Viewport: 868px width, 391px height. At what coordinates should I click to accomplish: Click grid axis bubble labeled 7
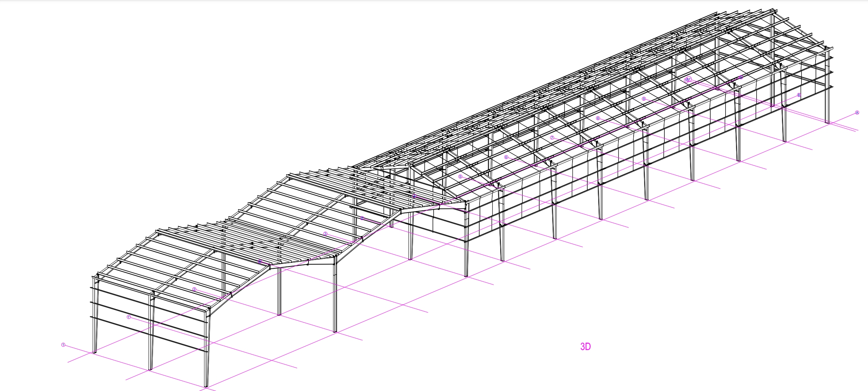[x=552, y=138]
